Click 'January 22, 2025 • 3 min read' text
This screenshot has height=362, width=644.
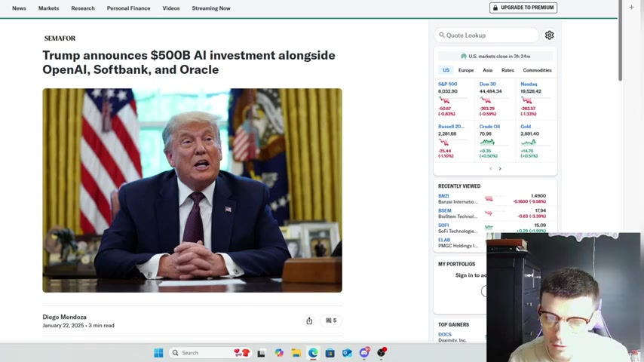tap(78, 326)
